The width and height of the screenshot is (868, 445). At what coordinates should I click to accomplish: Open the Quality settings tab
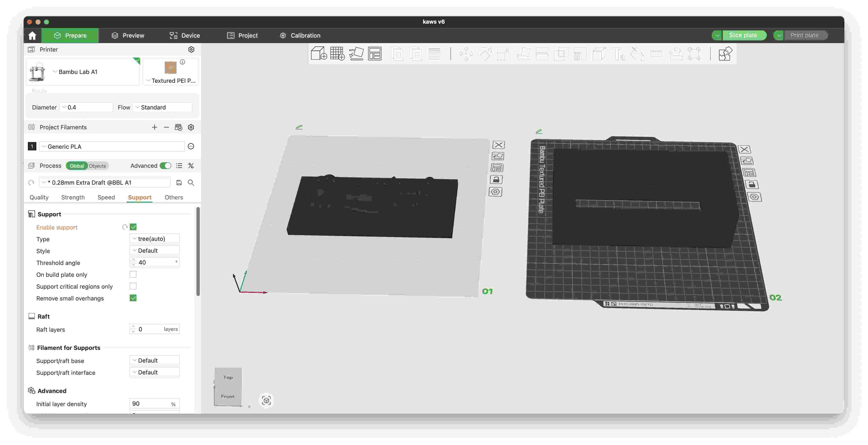pyautogui.click(x=39, y=197)
